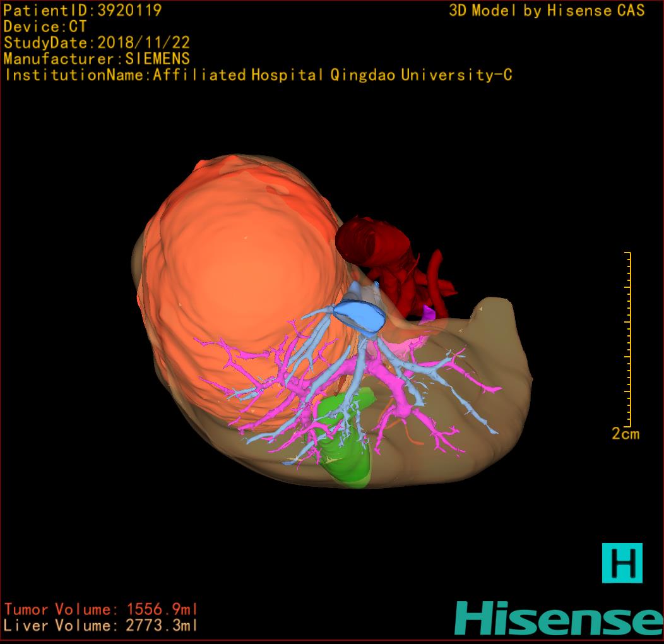Click the dark red organ behind tumor
This screenshot has height=644, width=664.
[x=372, y=246]
